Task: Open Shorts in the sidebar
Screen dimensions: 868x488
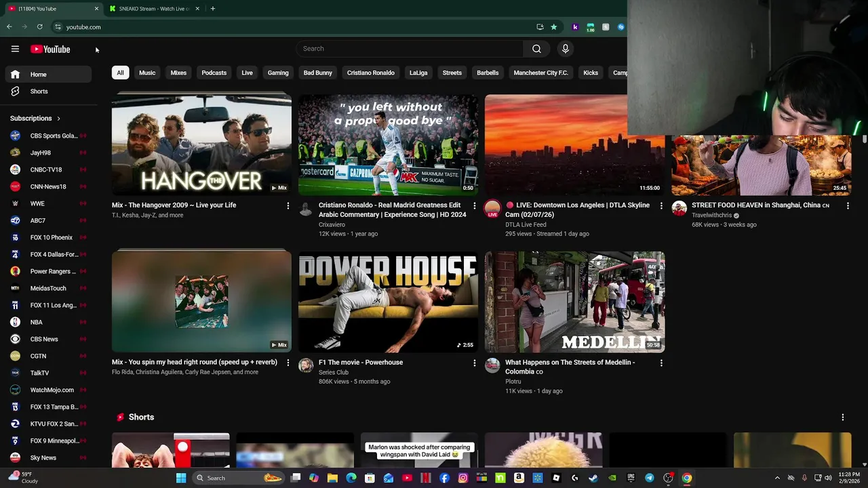Action: 48,91
